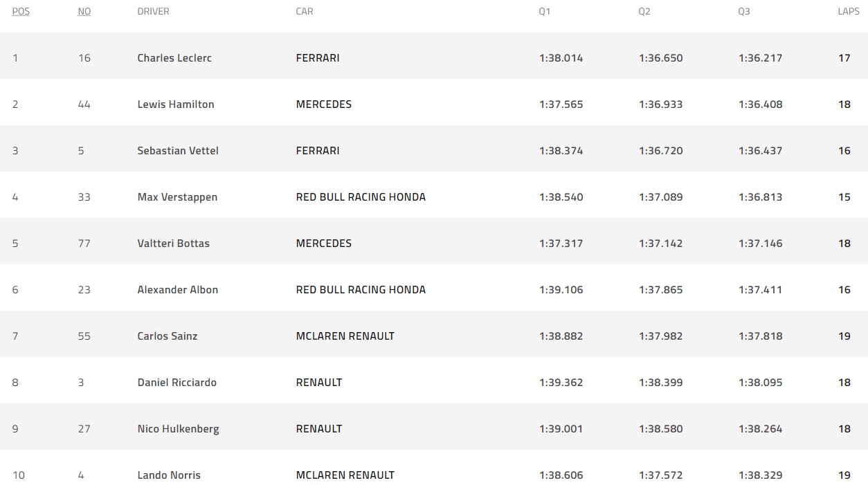Screen dimensions: 868x485
Task: Click the DRIVER column header
Action: tap(153, 12)
